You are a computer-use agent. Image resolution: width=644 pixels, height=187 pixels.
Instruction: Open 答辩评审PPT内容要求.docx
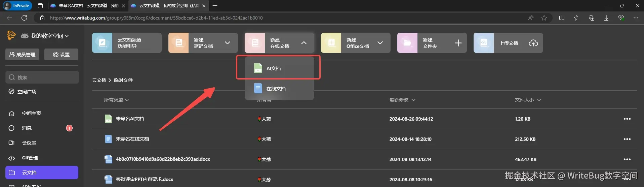[x=145, y=179]
